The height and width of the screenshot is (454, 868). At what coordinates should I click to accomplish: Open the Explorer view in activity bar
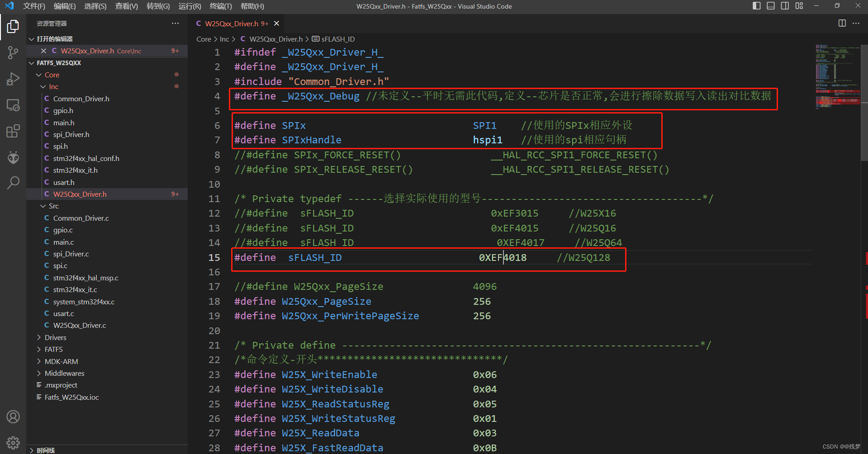click(13, 27)
